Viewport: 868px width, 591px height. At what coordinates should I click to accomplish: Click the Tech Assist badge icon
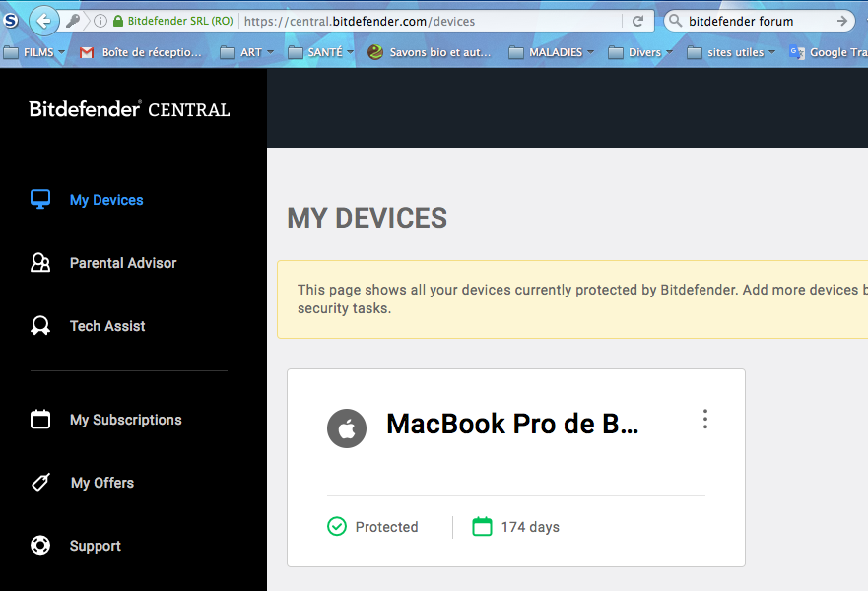[x=40, y=325]
